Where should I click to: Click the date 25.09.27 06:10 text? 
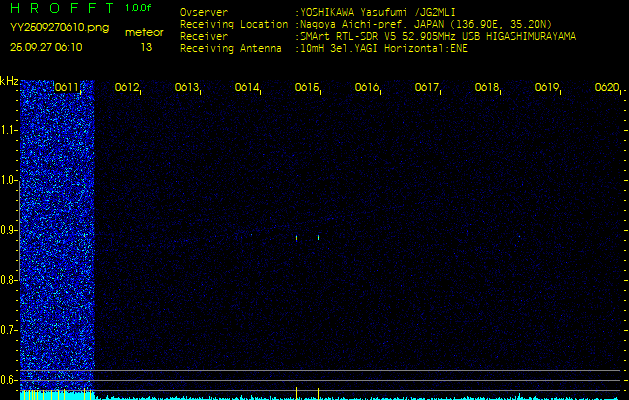coord(46,47)
